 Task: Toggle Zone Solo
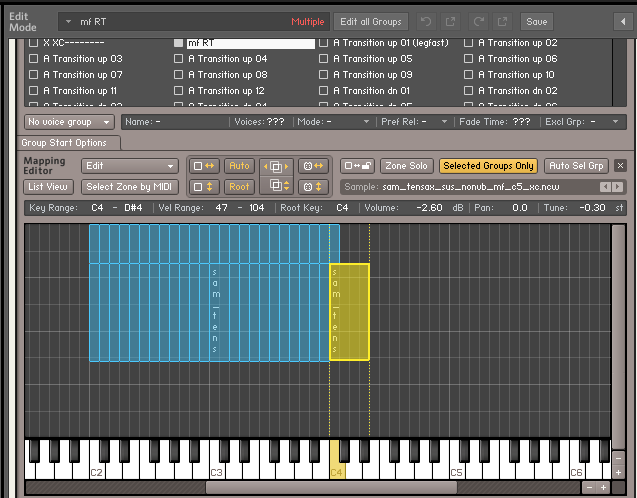[x=406, y=166]
